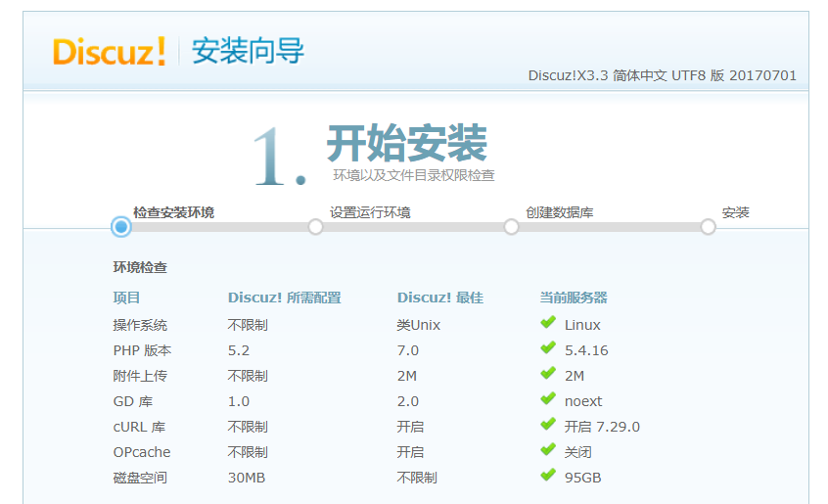Click the PHP 版本 row label
828x504 pixels.
coord(142,350)
